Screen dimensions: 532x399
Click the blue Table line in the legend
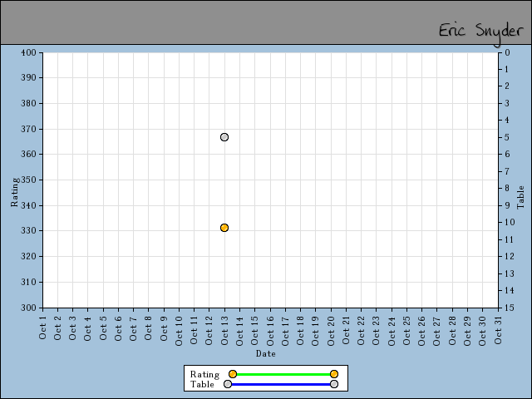[x=281, y=384]
